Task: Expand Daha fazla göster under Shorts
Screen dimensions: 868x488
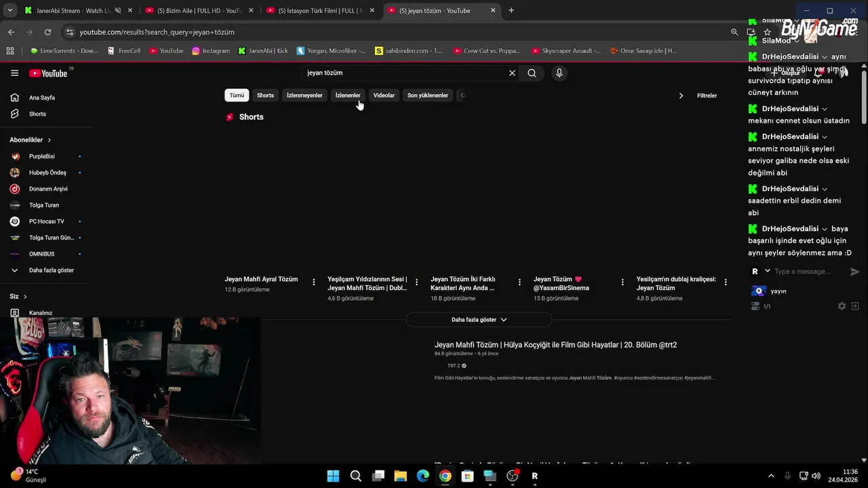Action: (479, 320)
